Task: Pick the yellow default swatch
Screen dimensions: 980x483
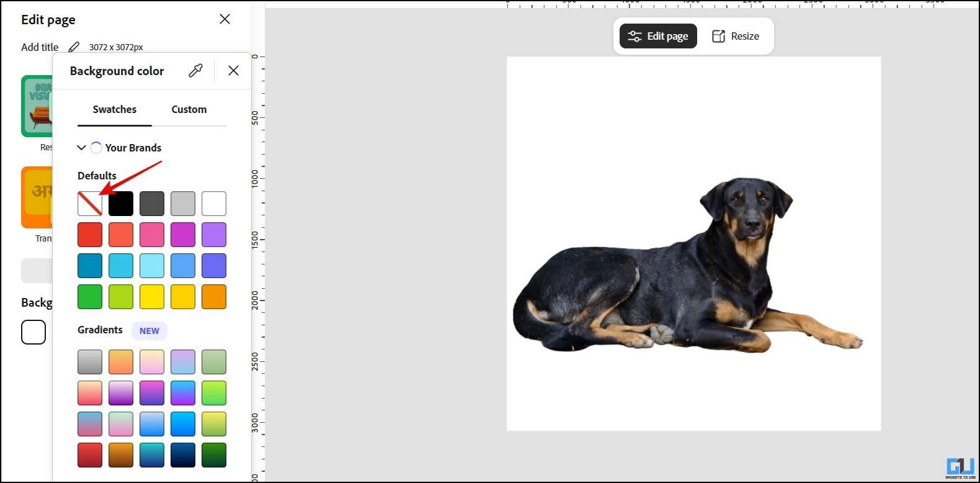Action: 152,297
